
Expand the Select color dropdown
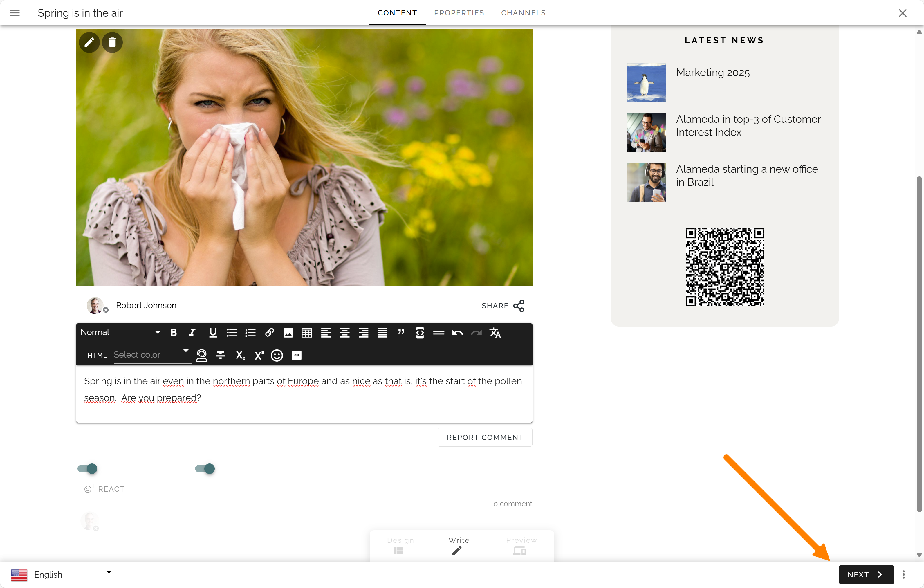click(x=152, y=355)
